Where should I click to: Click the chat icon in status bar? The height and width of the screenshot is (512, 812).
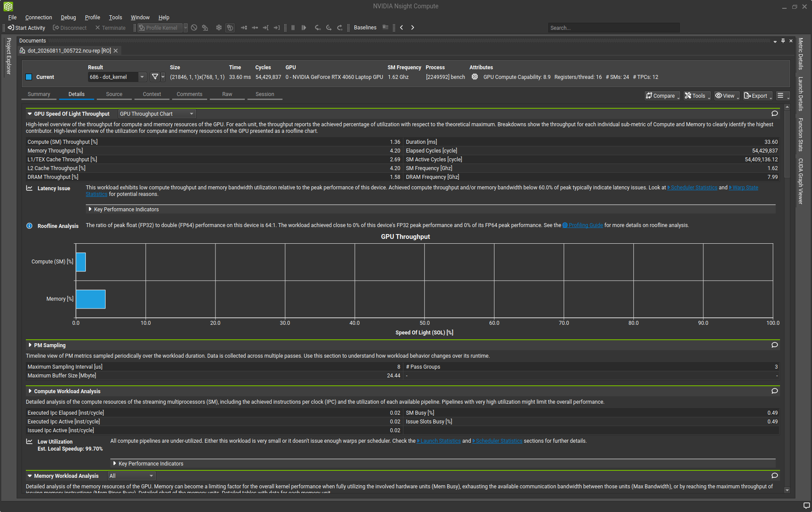pyautogui.click(x=806, y=506)
